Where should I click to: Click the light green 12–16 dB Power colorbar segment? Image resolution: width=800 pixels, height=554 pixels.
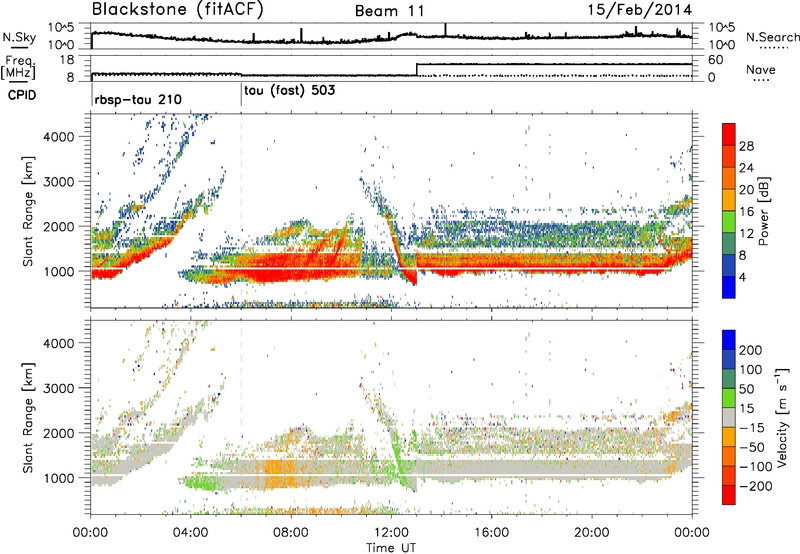pos(729,222)
